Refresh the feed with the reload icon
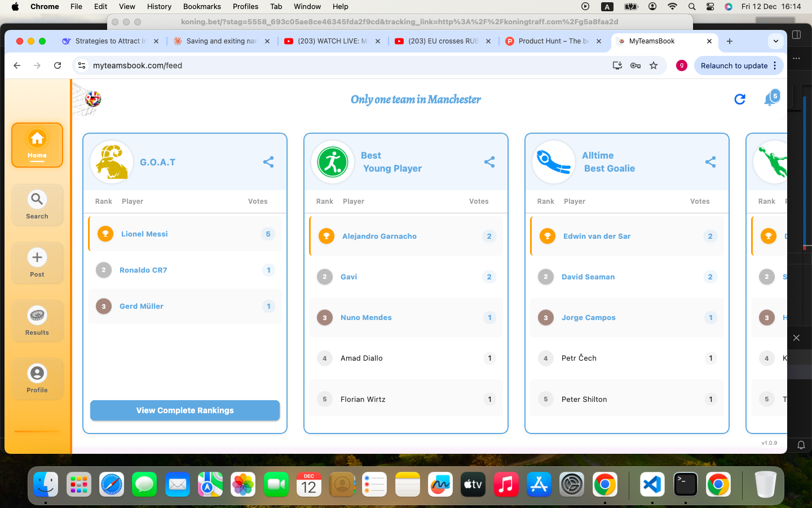 (x=740, y=99)
